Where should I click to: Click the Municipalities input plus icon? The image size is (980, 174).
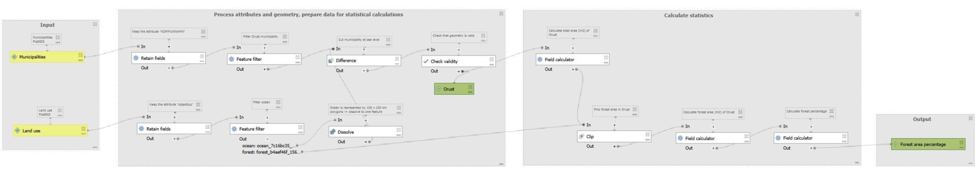[x=14, y=57]
